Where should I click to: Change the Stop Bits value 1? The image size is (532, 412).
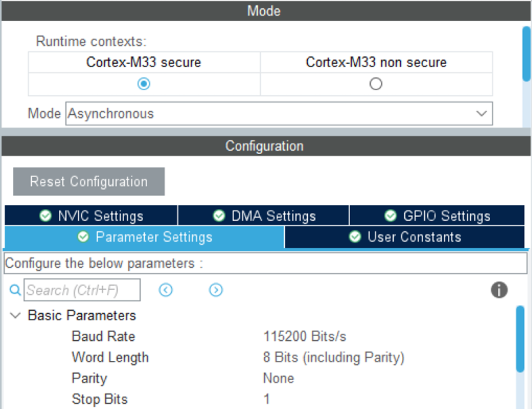[x=267, y=399]
